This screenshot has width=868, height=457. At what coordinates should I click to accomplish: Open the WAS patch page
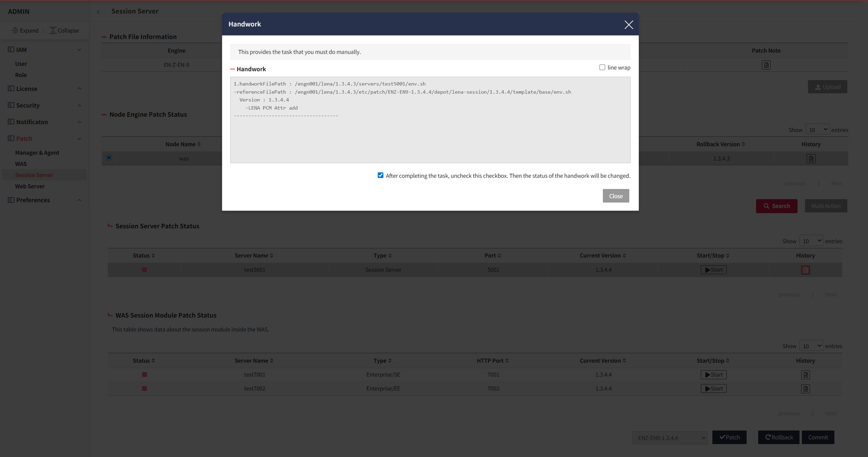click(x=21, y=164)
